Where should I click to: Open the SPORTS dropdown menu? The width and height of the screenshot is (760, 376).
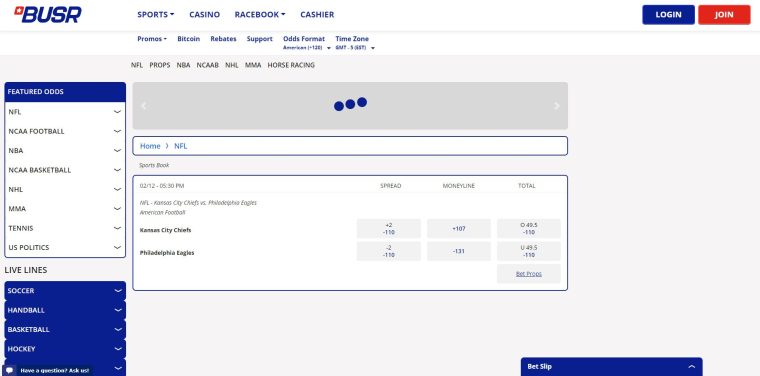pyautogui.click(x=156, y=15)
